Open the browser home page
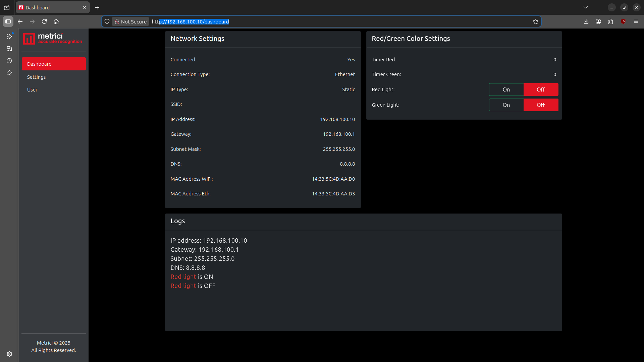 [56, 21]
